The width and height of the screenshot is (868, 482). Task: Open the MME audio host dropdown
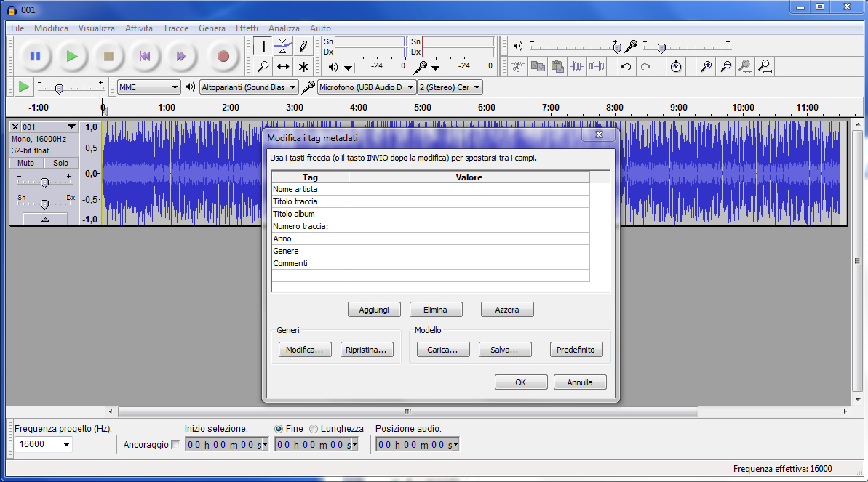pos(149,87)
